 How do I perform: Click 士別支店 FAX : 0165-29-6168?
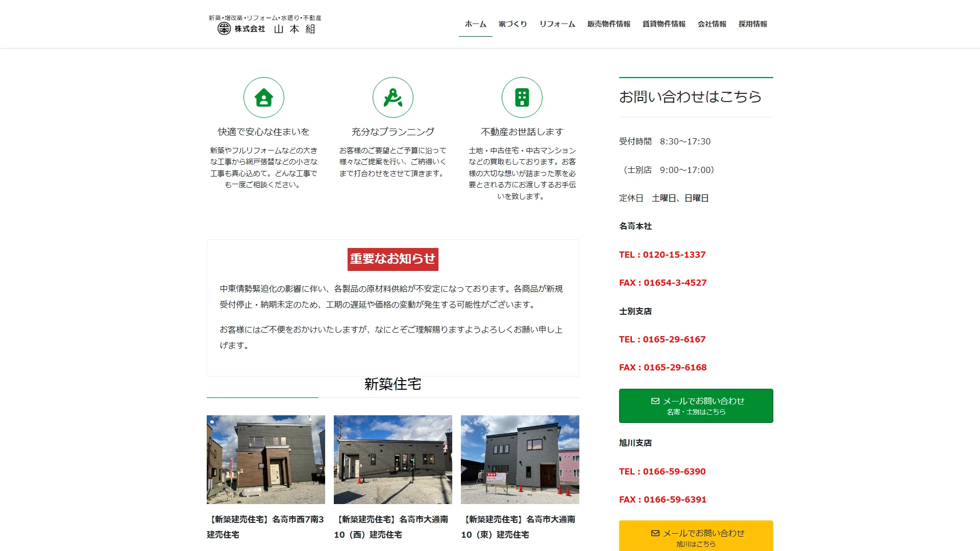(x=663, y=367)
